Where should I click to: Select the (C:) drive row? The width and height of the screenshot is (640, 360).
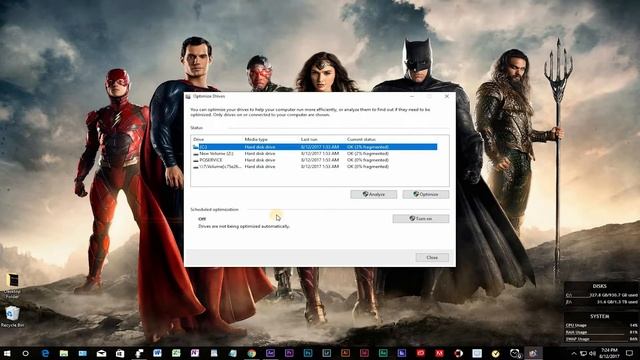click(314, 147)
